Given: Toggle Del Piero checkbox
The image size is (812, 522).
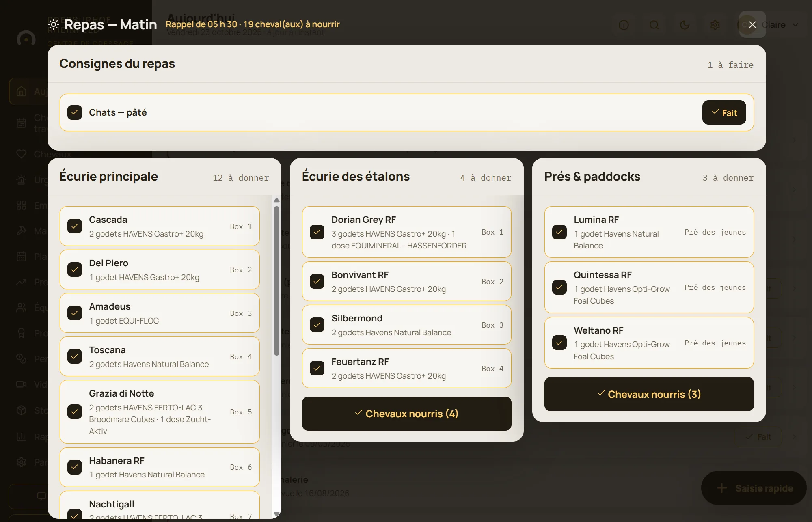Looking at the screenshot, I should tap(75, 270).
